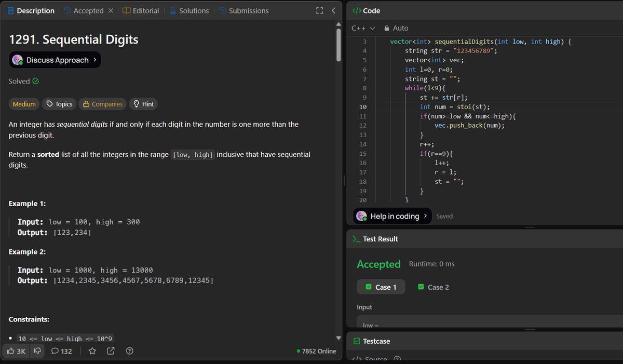Viewport: 623px width, 364px height.
Task: Click the Help in coding button
Action: tap(392, 216)
